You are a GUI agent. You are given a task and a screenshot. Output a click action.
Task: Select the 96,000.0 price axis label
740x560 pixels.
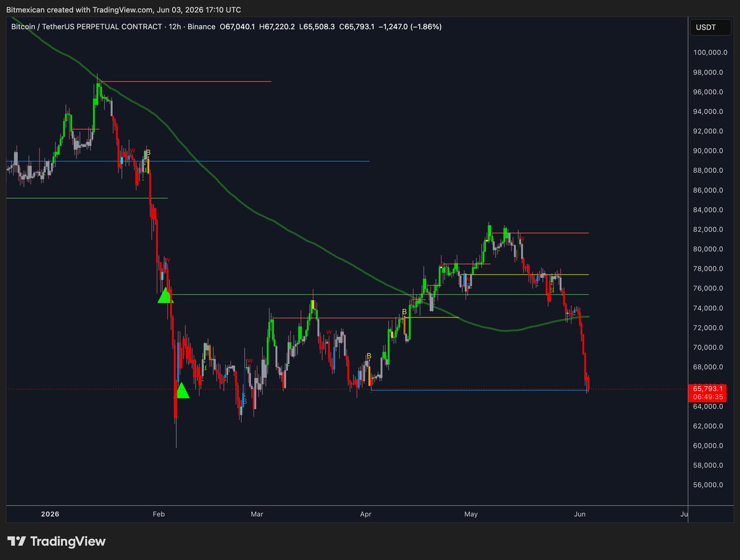click(x=709, y=93)
